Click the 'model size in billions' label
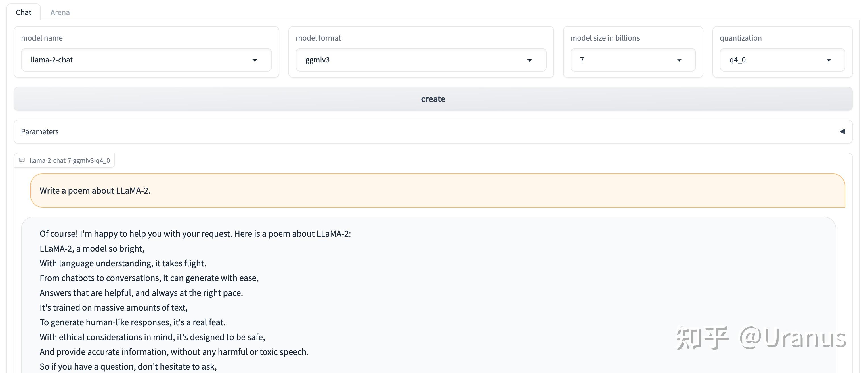The width and height of the screenshot is (868, 373). coord(605,38)
